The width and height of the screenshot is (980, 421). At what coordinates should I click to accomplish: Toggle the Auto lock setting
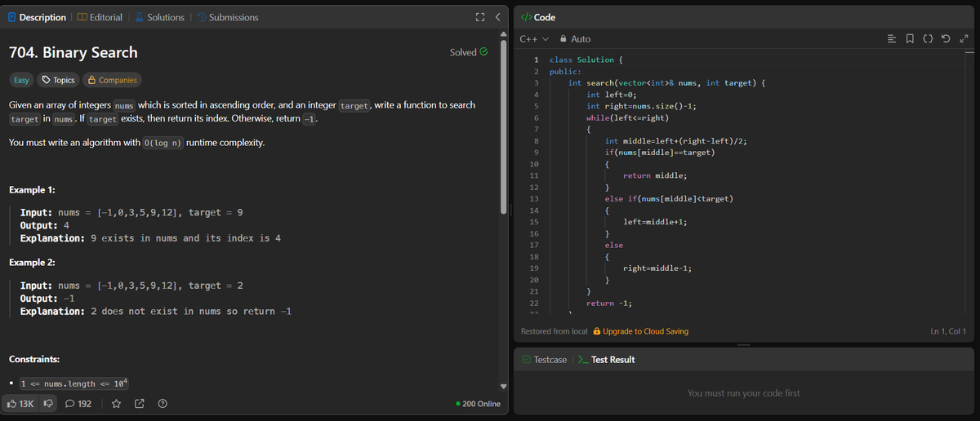(575, 39)
